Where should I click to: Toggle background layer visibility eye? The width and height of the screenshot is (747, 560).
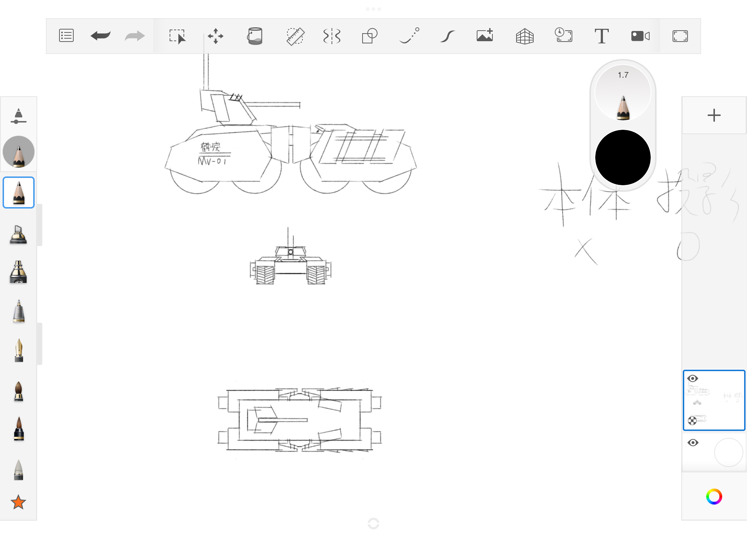tap(693, 443)
